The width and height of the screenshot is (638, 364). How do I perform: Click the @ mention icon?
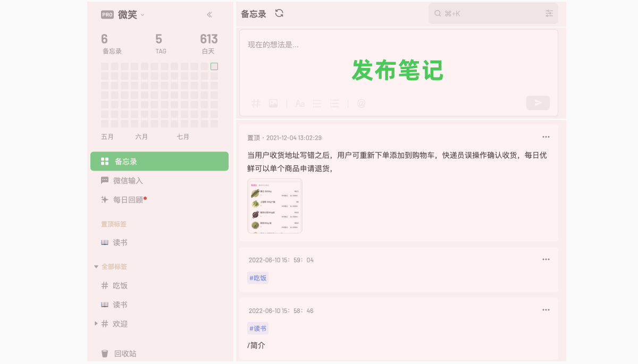(361, 104)
